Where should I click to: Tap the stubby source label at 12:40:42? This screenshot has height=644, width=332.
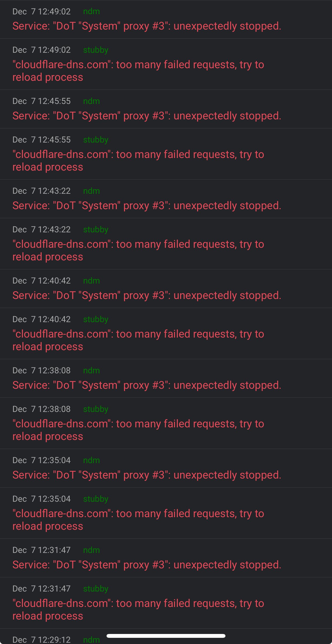point(95,319)
